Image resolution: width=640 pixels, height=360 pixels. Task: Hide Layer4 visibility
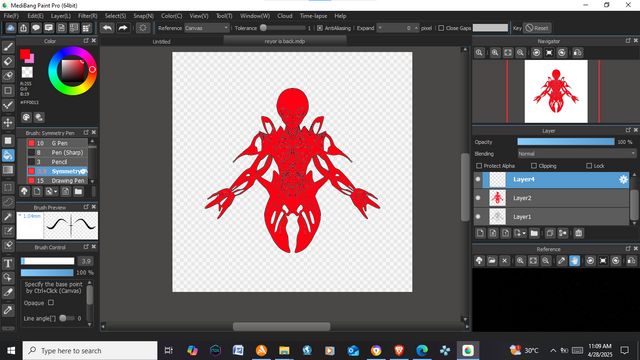click(478, 179)
